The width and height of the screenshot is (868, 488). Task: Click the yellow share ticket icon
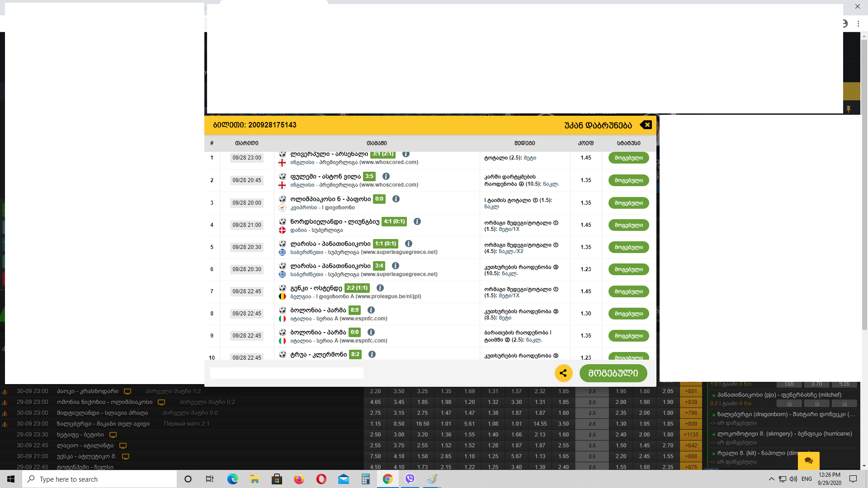pos(563,373)
